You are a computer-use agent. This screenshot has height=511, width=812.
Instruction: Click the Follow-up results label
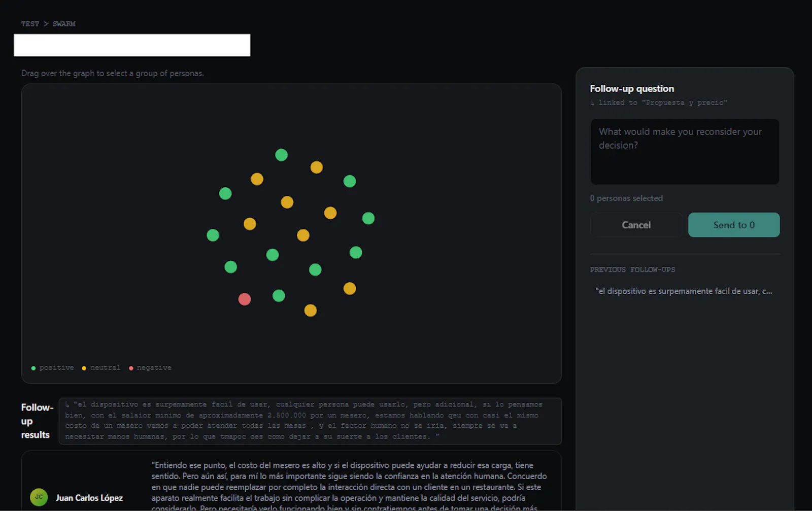point(37,421)
